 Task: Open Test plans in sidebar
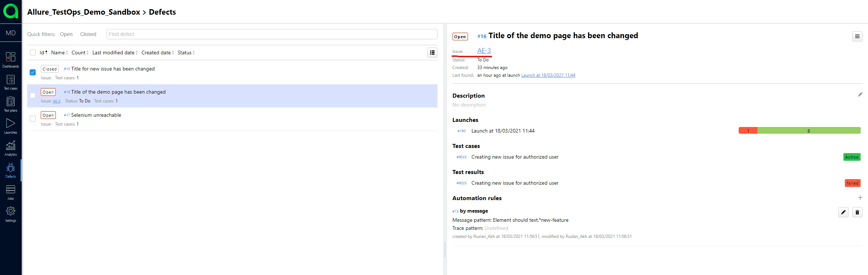tap(11, 104)
